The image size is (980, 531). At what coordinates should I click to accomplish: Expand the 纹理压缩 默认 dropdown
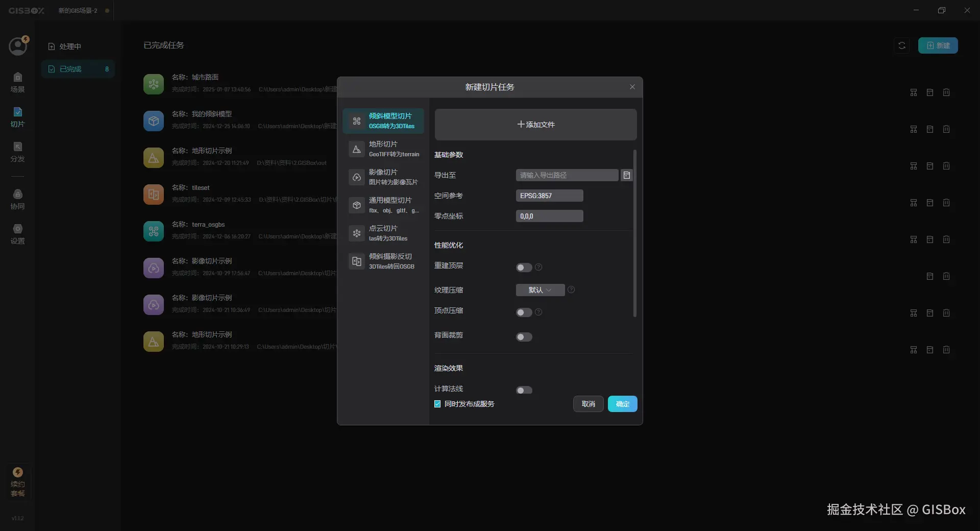[540, 290]
